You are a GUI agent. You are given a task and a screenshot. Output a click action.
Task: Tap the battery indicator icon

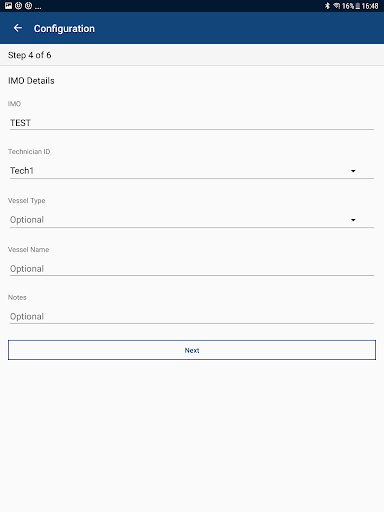tap(357, 6)
